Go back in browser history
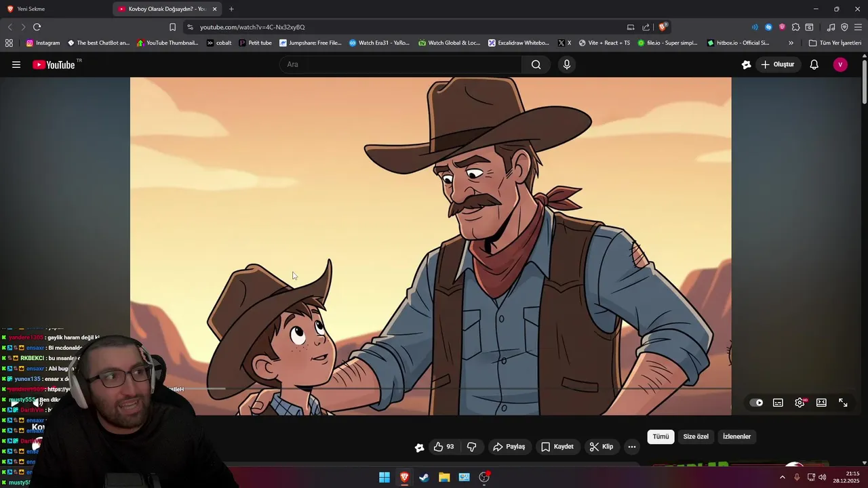The width and height of the screenshot is (868, 488). (x=9, y=27)
